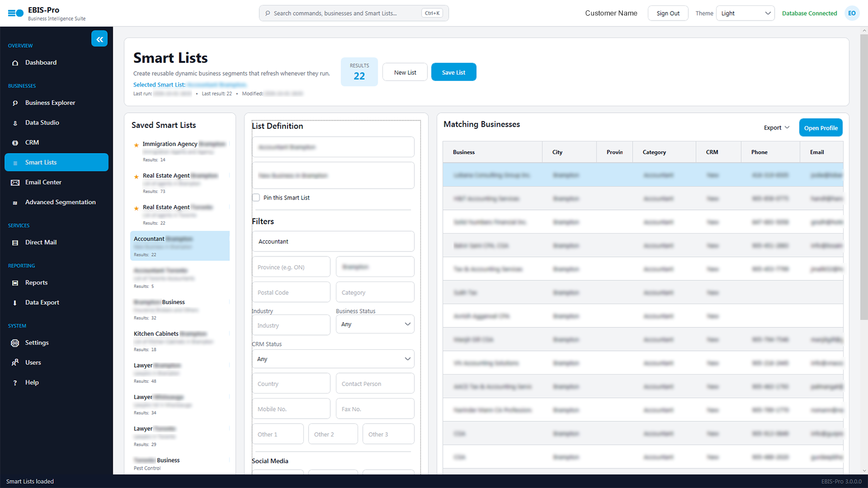
Task: Click the Email Center envelope icon
Action: (x=15, y=183)
